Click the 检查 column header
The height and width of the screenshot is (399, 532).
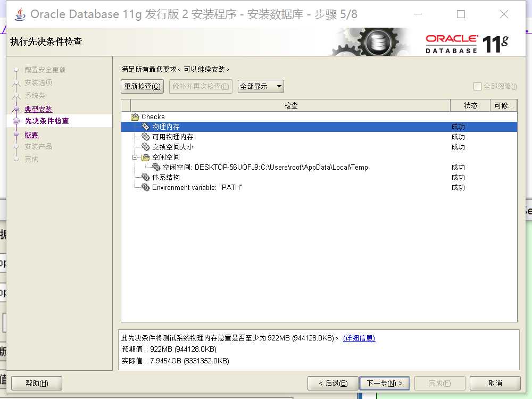click(291, 105)
